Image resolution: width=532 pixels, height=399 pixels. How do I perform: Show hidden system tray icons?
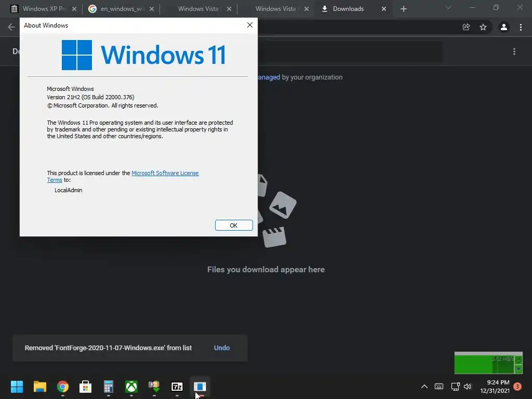pos(424,387)
